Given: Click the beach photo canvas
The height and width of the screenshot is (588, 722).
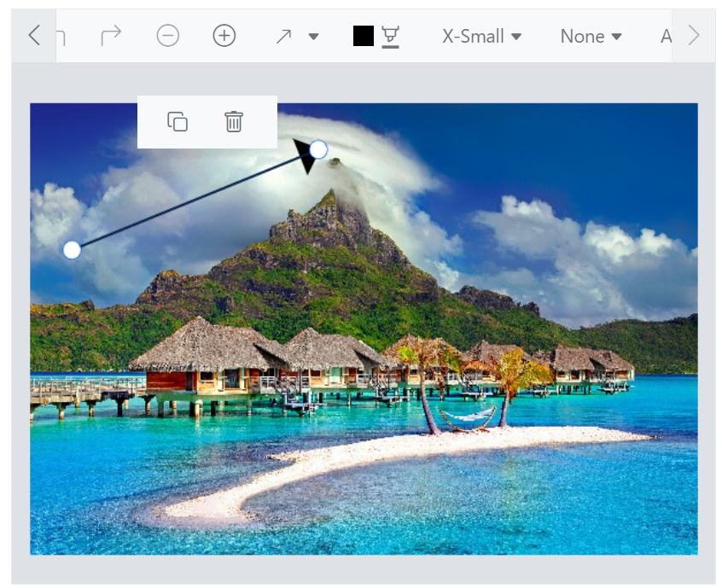Looking at the screenshot, I should [361, 427].
